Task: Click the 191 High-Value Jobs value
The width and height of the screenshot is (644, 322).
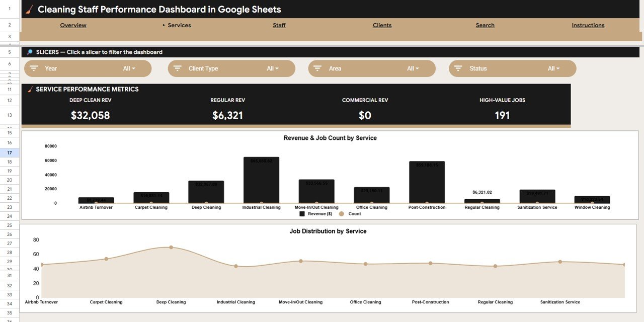Action: click(x=502, y=115)
